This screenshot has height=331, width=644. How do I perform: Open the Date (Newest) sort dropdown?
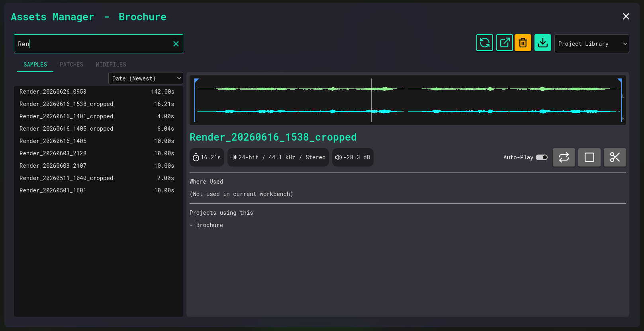pyautogui.click(x=145, y=78)
